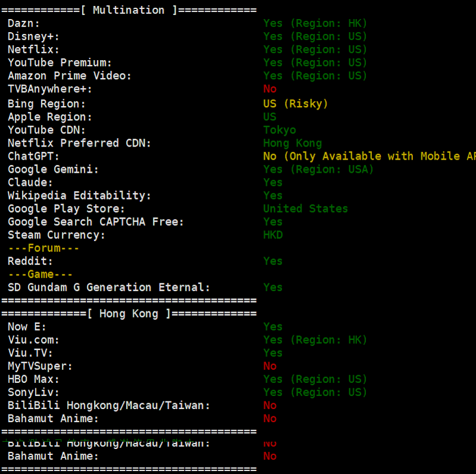The width and height of the screenshot is (476, 474).
Task: Select the "Netflix Preferred CDN:" label
Action: [79, 143]
